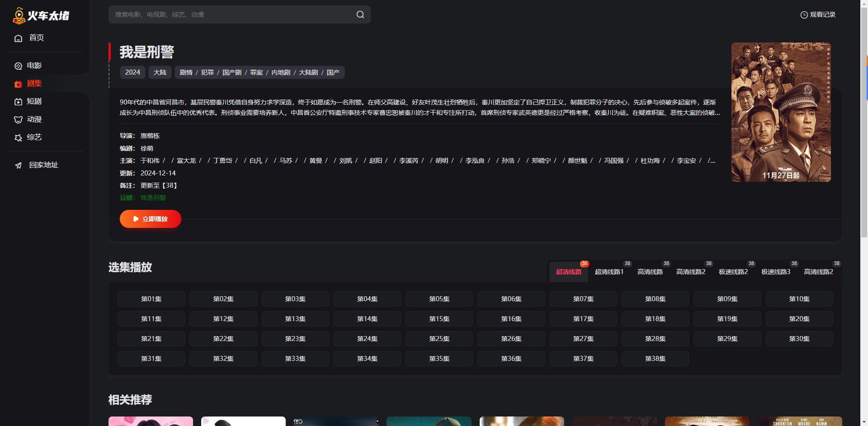Click the 回家地址 paper plane icon
The image size is (868, 426).
(x=18, y=166)
